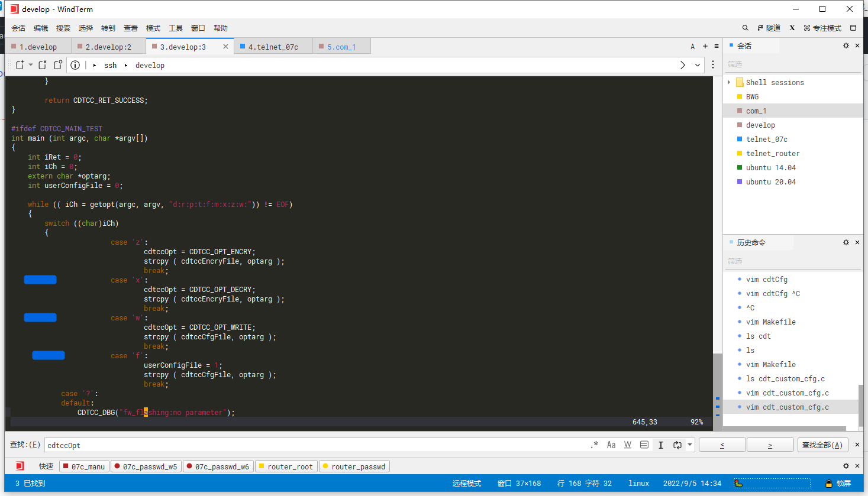The height and width of the screenshot is (496, 868).
Task: Open the 帮助 menu
Action: (x=221, y=28)
